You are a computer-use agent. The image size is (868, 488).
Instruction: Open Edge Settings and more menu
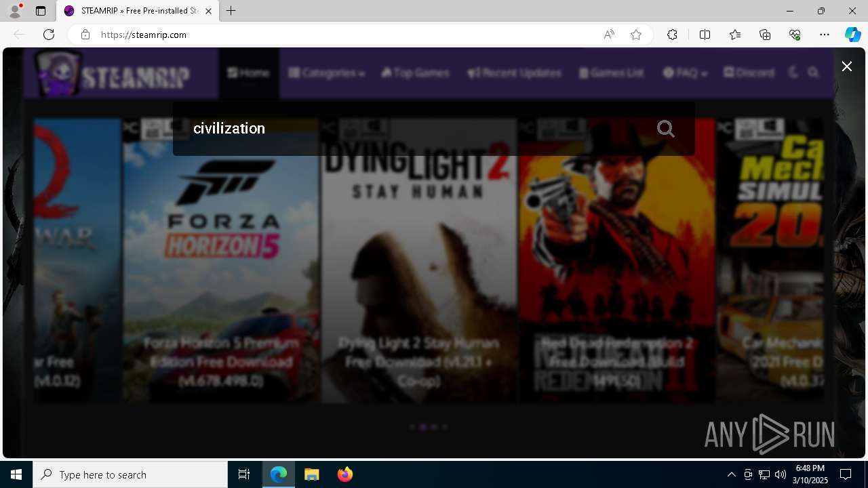(825, 35)
